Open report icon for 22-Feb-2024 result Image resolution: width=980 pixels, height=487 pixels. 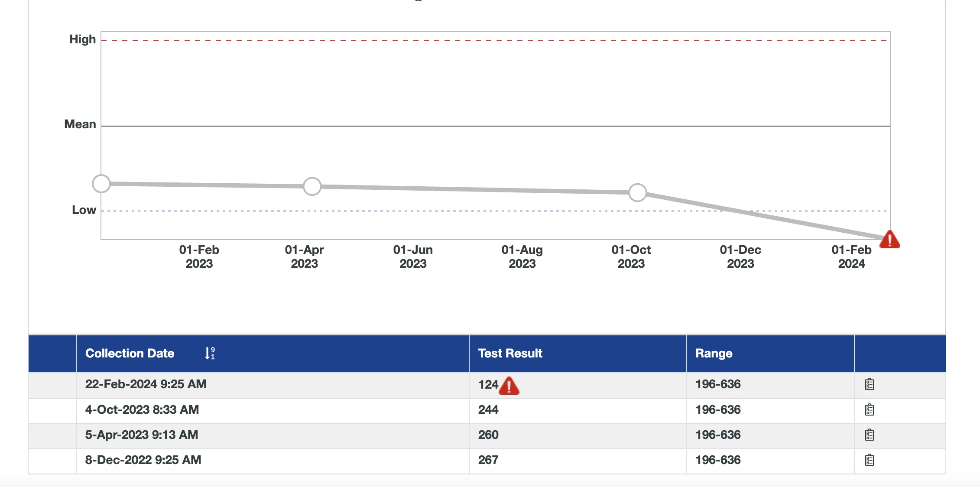869,384
